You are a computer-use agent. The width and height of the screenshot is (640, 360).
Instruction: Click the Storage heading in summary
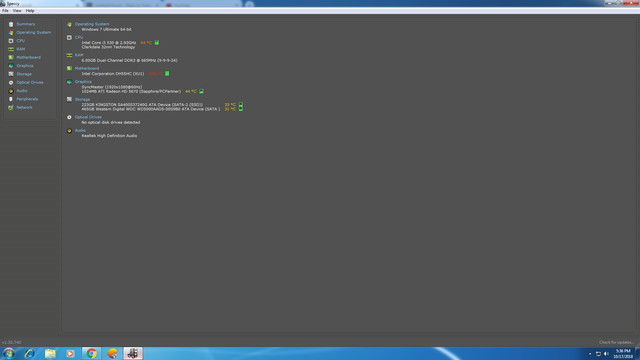coord(82,99)
